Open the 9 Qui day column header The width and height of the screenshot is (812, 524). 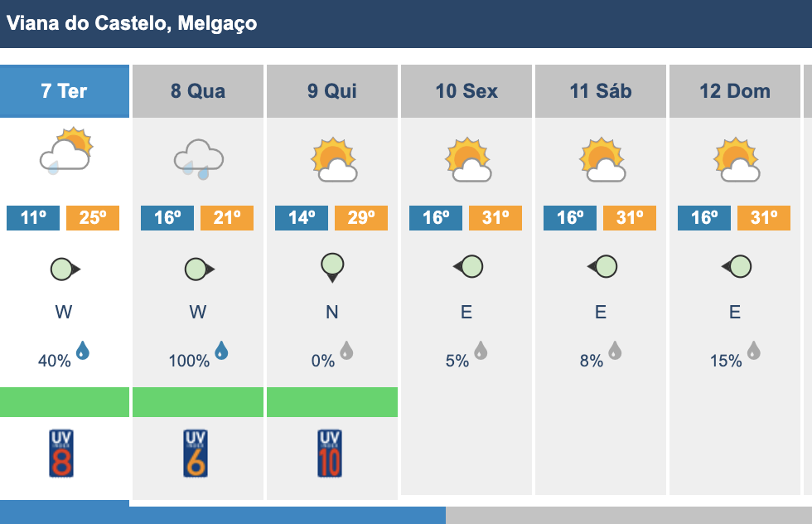tap(332, 91)
